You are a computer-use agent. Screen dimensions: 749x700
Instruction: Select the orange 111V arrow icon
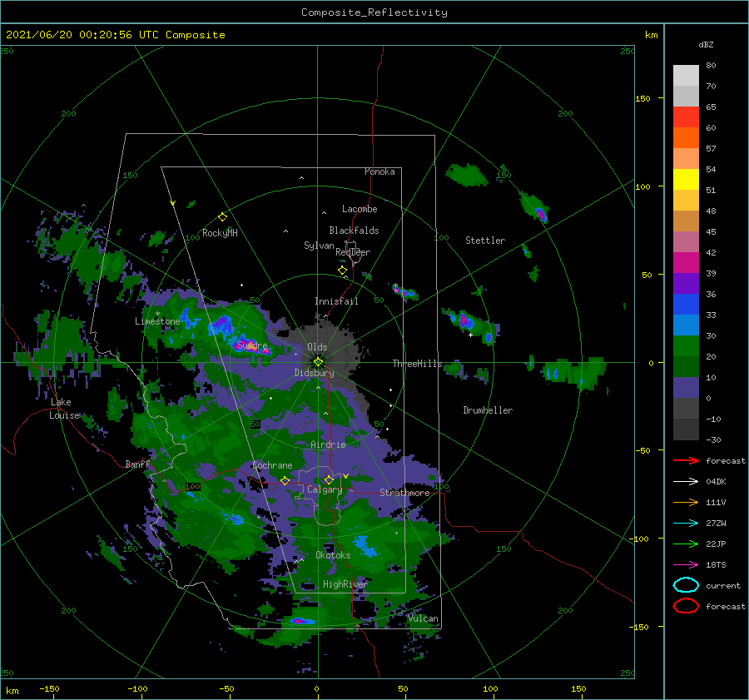point(686,502)
